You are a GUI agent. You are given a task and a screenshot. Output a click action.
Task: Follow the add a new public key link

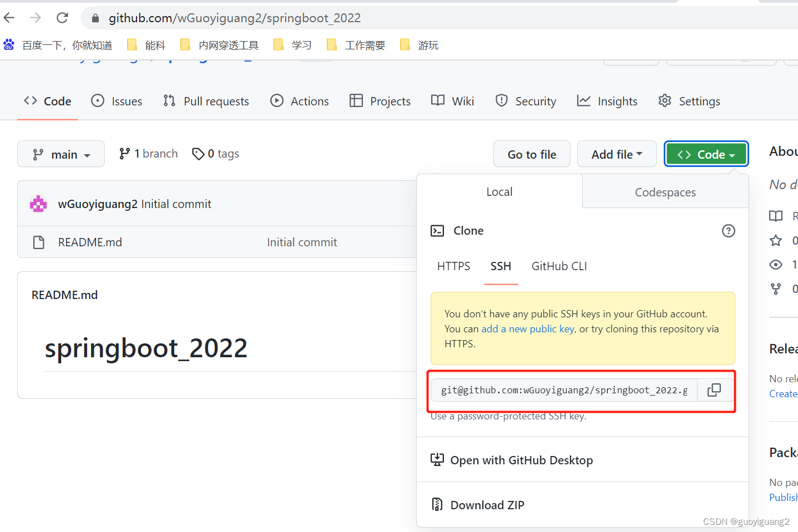point(528,329)
